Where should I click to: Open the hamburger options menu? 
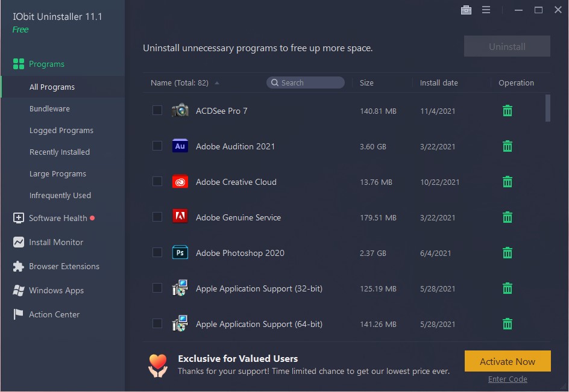[x=486, y=10]
